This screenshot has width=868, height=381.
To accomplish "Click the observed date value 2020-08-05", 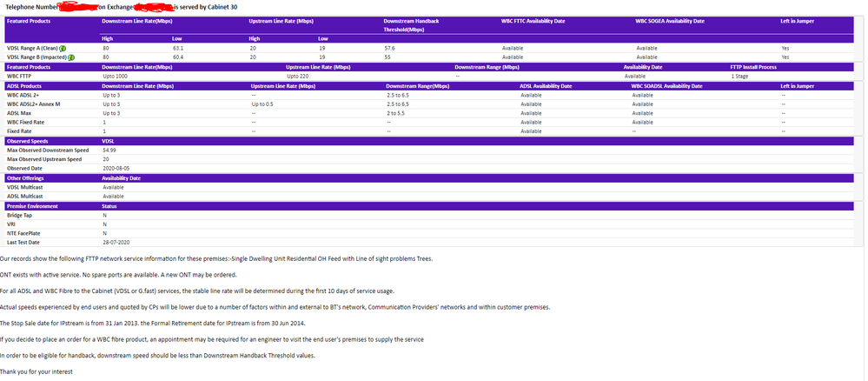I will pyautogui.click(x=116, y=169).
